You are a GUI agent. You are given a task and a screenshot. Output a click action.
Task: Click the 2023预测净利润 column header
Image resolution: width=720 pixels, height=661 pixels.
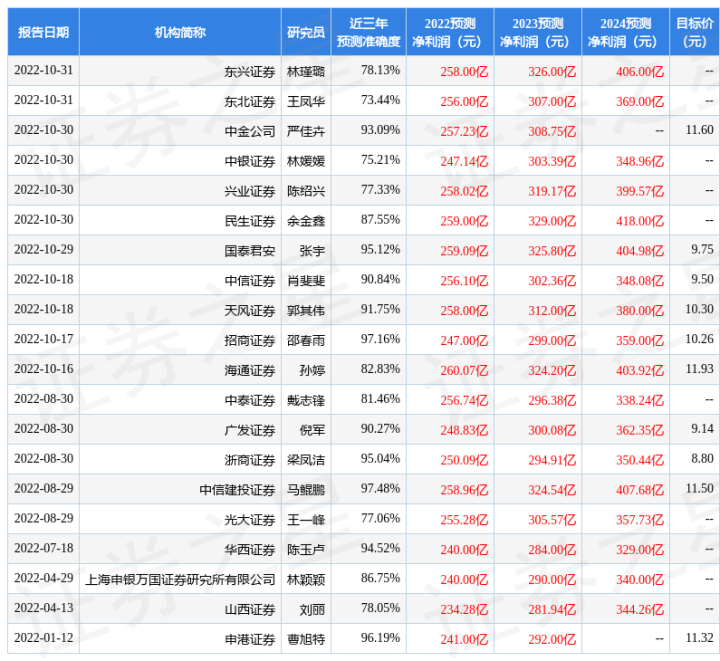[538, 32]
